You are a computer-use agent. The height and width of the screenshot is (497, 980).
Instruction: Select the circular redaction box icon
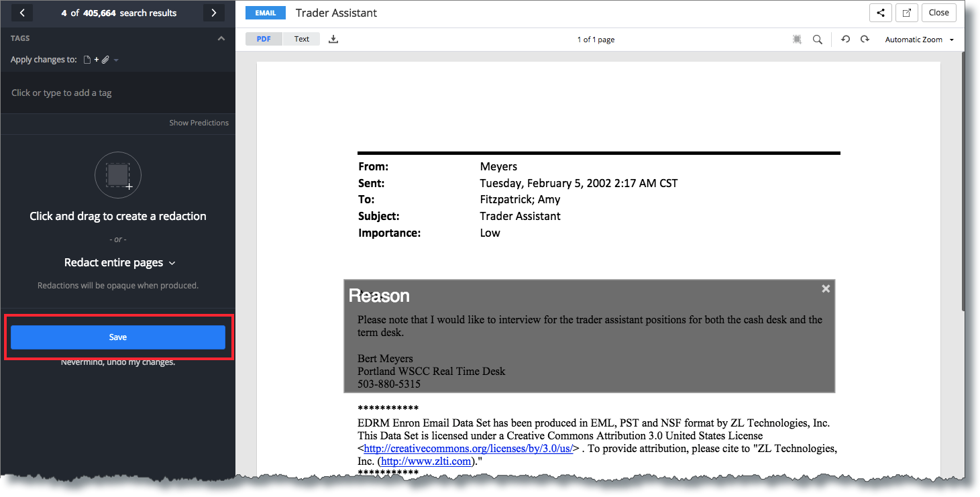click(x=118, y=175)
